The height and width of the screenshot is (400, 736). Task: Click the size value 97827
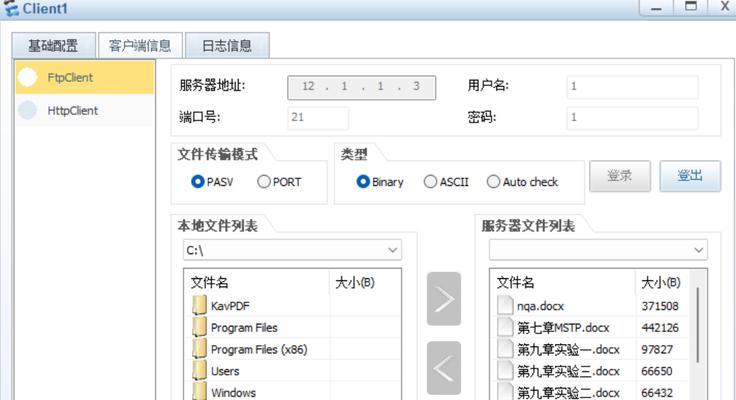pos(657,349)
